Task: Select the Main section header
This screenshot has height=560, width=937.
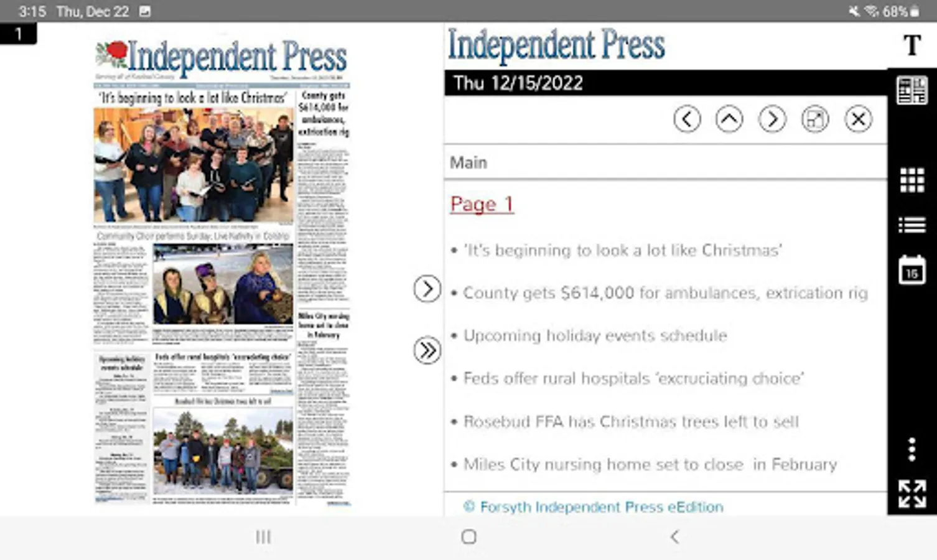Action: (x=468, y=163)
